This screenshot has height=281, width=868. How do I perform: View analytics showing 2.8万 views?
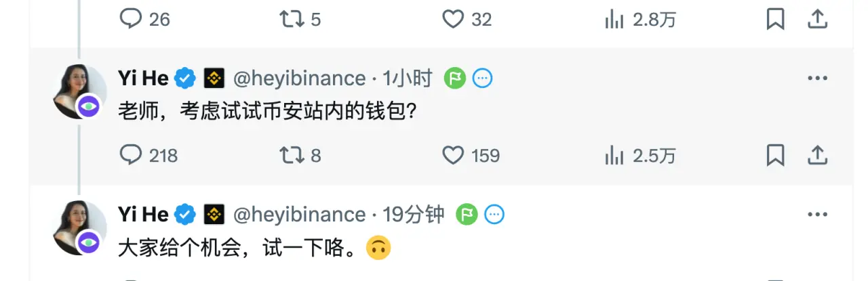(x=614, y=20)
